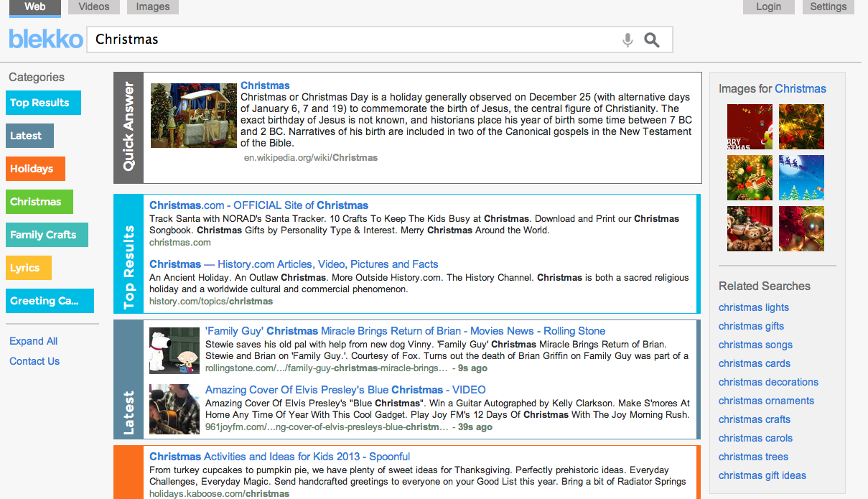Search related term christmas crafts
This screenshot has height=499, width=868.
755,419
